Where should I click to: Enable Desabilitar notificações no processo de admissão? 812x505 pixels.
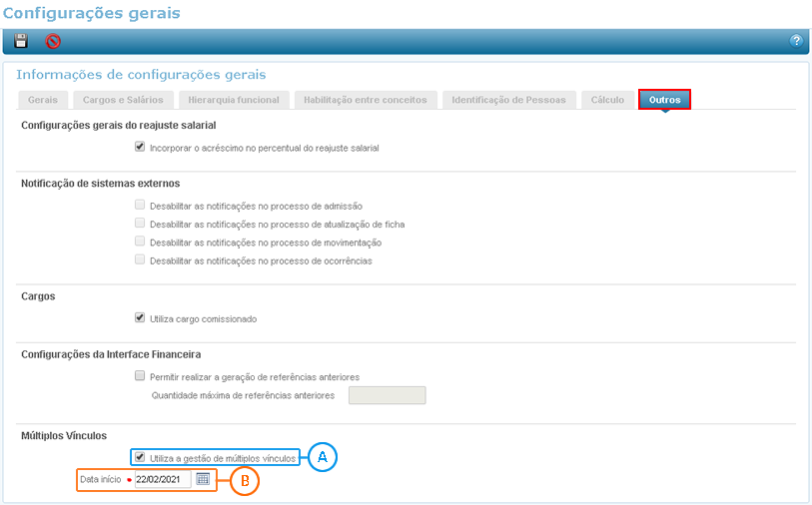[140, 205]
